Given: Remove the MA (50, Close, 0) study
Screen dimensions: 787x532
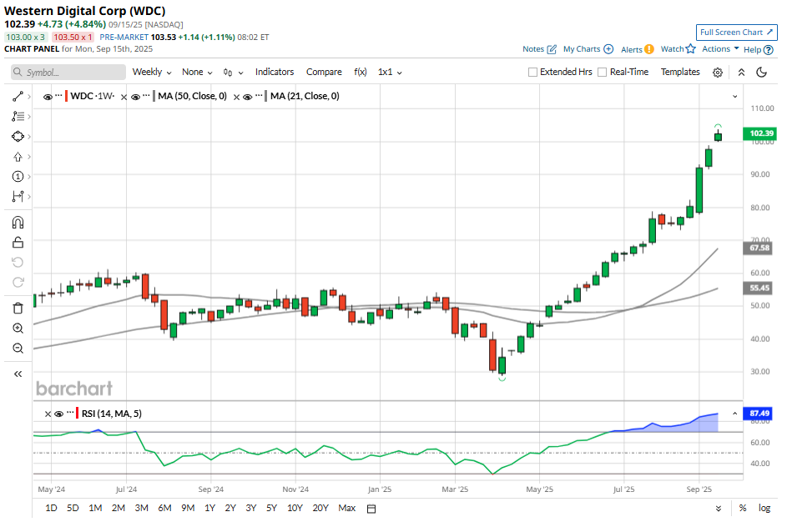Looking at the screenshot, I should [x=124, y=97].
